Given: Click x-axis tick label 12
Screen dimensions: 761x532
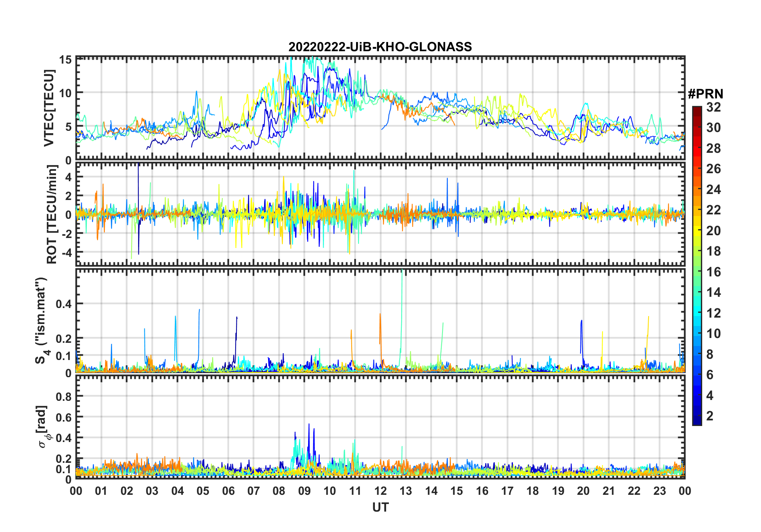Looking at the screenshot, I should click(380, 491).
